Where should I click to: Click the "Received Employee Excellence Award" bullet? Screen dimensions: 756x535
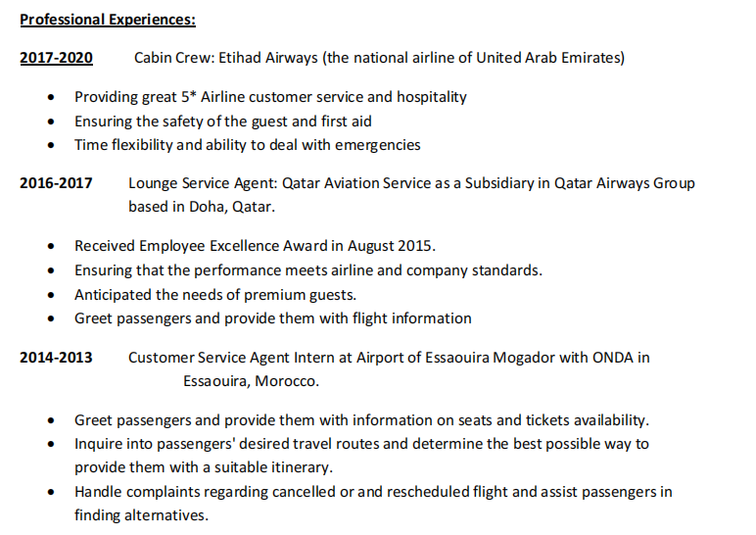(255, 246)
